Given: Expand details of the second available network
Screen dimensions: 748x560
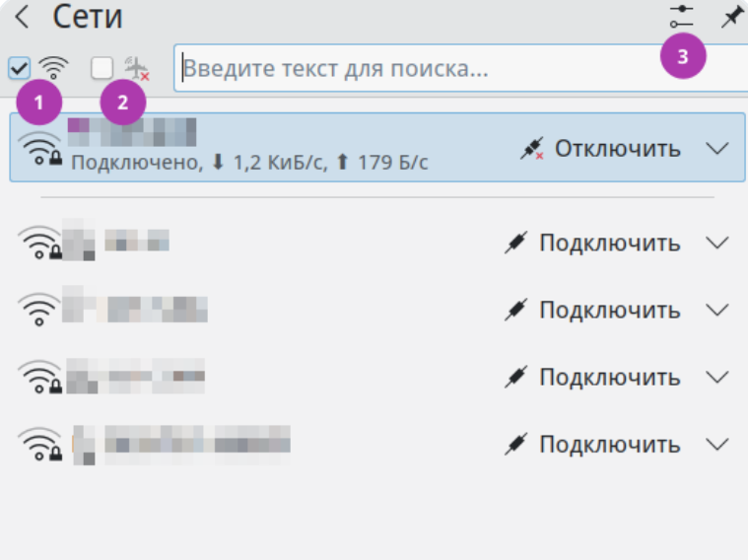Looking at the screenshot, I should pos(717,311).
